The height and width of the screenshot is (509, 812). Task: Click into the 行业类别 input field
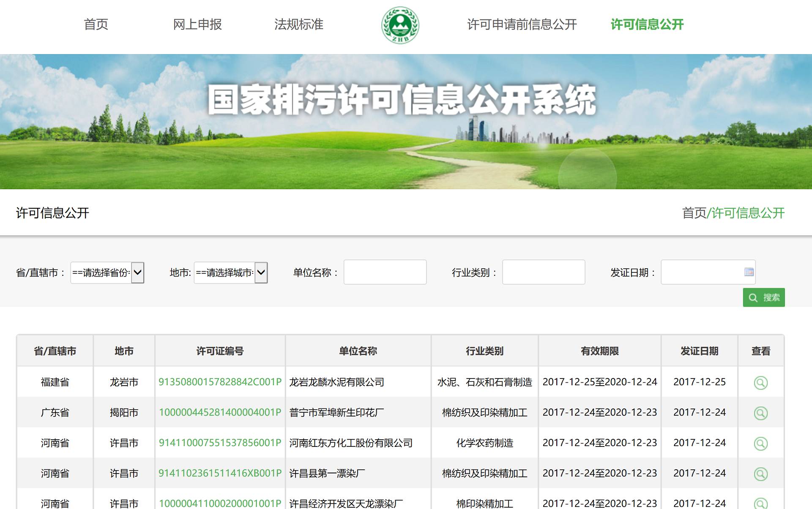click(x=543, y=272)
